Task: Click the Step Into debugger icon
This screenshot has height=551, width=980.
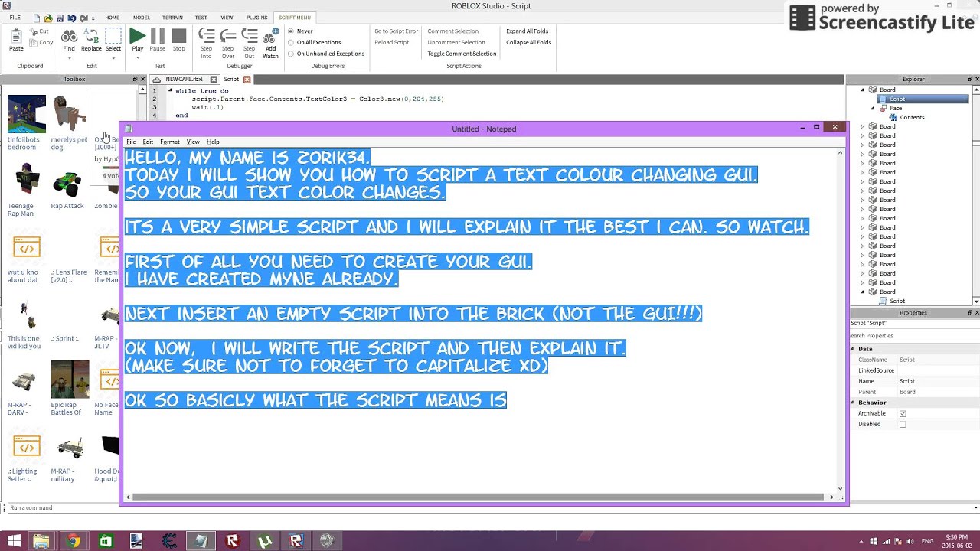Action: 206,35
